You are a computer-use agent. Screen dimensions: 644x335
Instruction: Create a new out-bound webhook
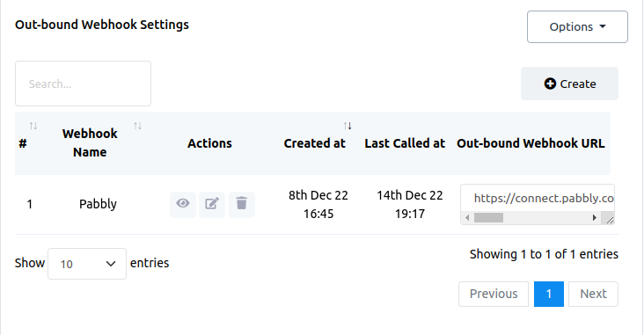569,84
